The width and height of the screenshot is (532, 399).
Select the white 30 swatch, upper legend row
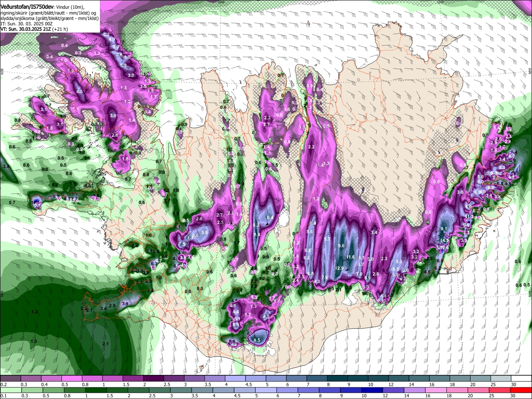point(521,378)
